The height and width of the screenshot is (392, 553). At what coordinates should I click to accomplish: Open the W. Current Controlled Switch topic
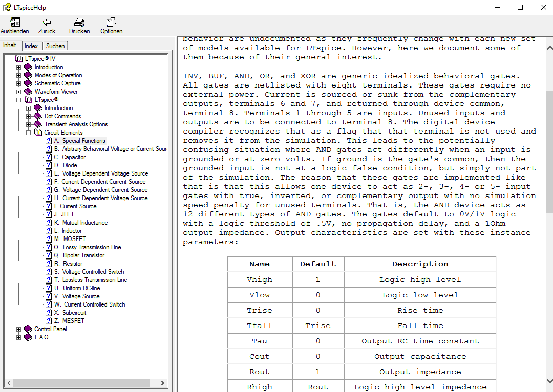[x=90, y=304]
